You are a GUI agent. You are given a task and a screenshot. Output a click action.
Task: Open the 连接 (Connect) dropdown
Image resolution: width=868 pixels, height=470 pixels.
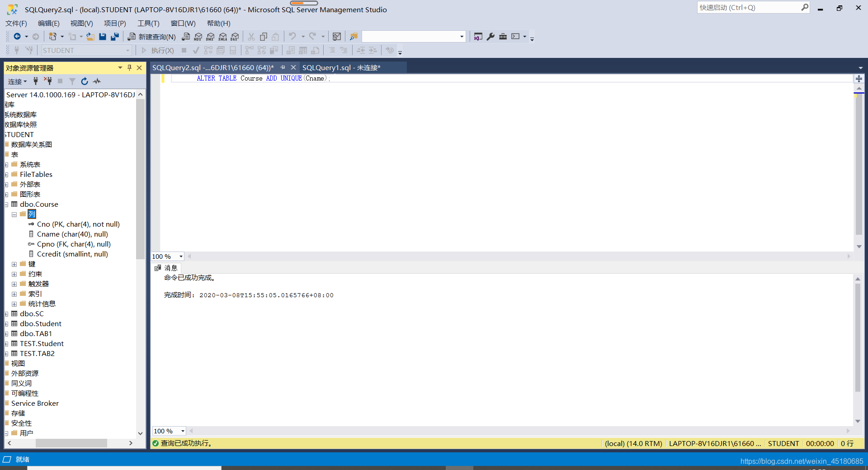point(18,81)
